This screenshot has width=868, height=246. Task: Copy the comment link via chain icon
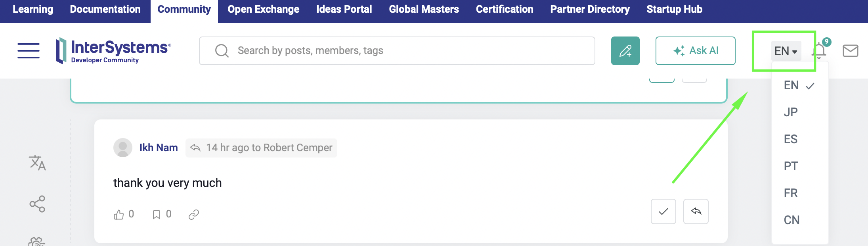pyautogui.click(x=193, y=215)
